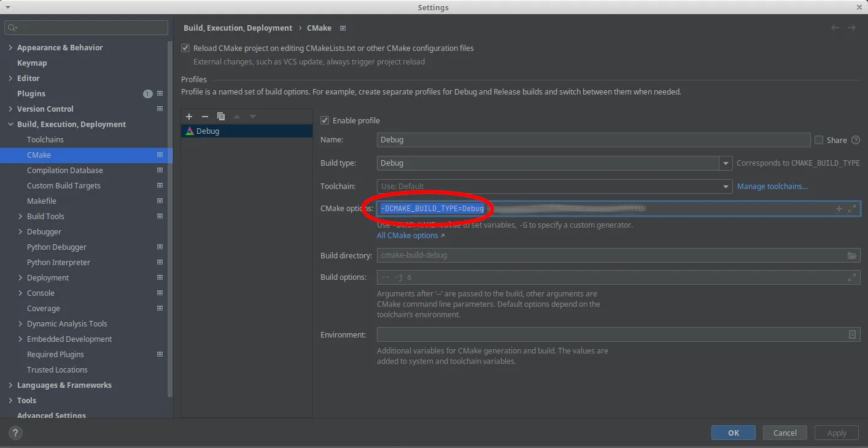Click the Share help question mark icon
The height and width of the screenshot is (448, 868).
(856, 140)
